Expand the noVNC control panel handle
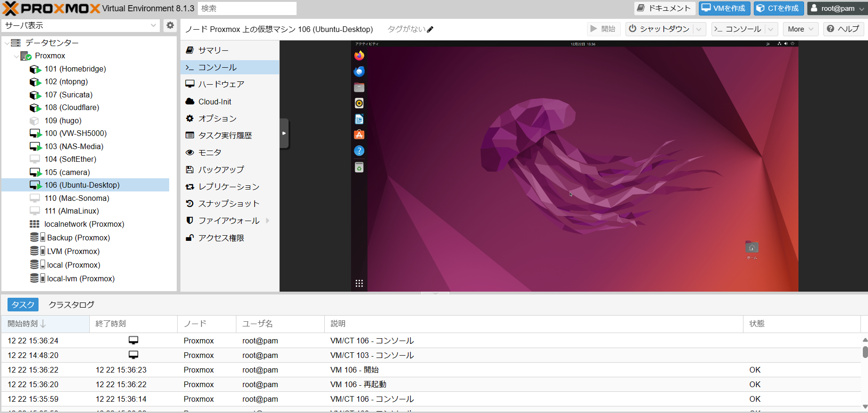This screenshot has height=413, width=868. pos(284,134)
